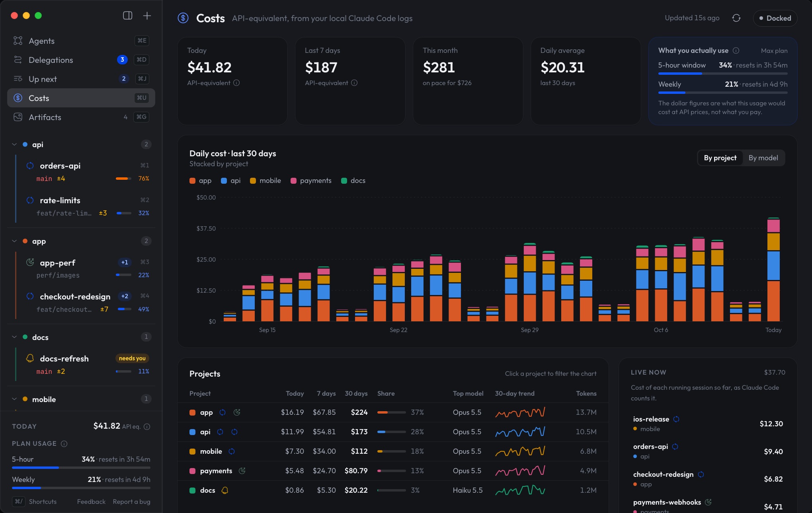Click the Report a bug link

(x=131, y=501)
